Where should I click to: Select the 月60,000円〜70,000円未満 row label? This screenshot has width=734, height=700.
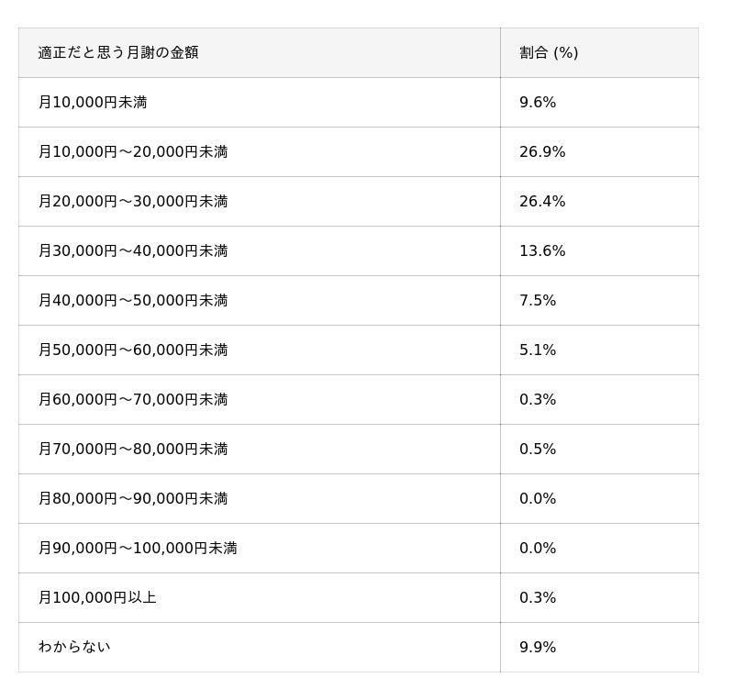[133, 400]
